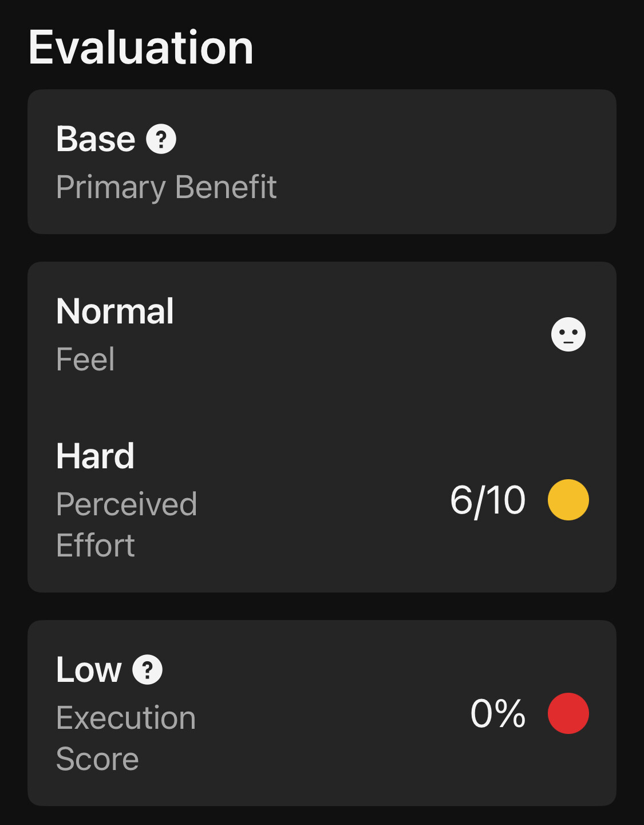Click the Base title text
This screenshot has height=825, width=644.
click(x=96, y=139)
